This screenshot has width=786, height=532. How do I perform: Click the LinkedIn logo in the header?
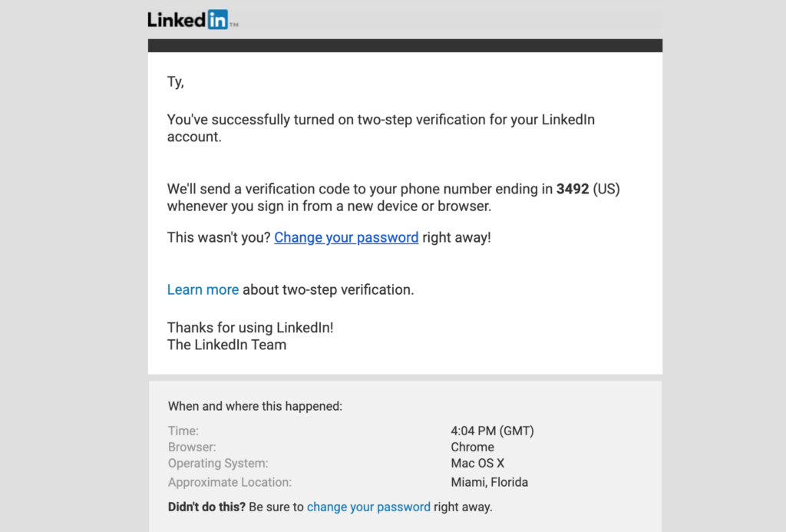click(193, 19)
